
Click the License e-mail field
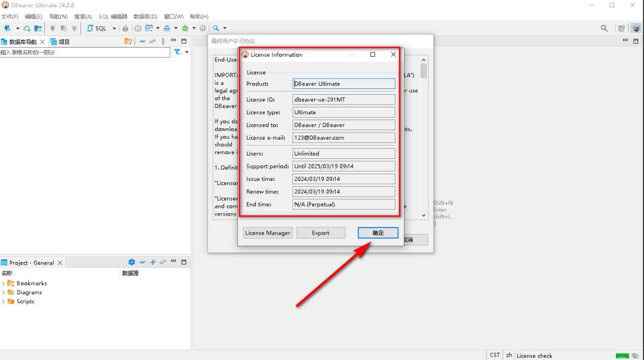pos(344,138)
